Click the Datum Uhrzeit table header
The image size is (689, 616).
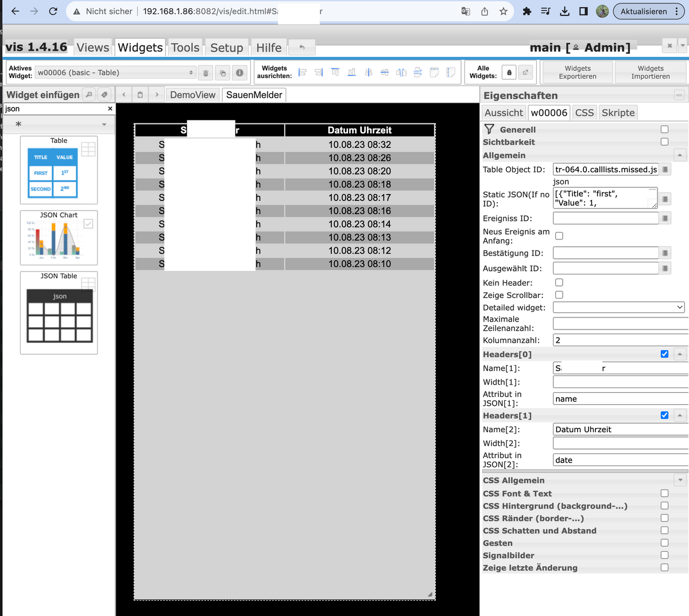click(x=359, y=130)
